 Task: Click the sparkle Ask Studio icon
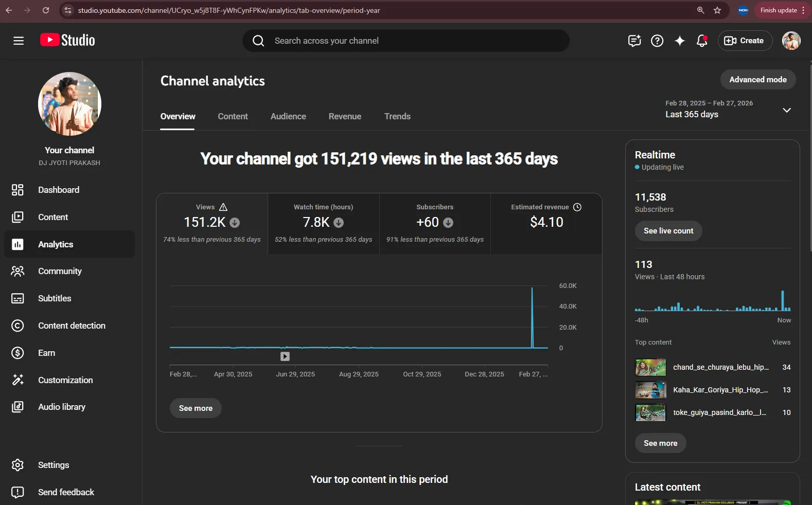point(680,41)
